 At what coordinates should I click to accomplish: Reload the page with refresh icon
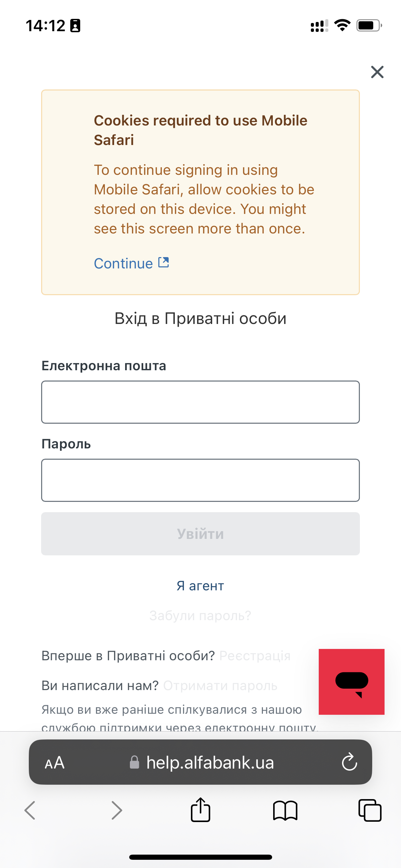coord(349,763)
